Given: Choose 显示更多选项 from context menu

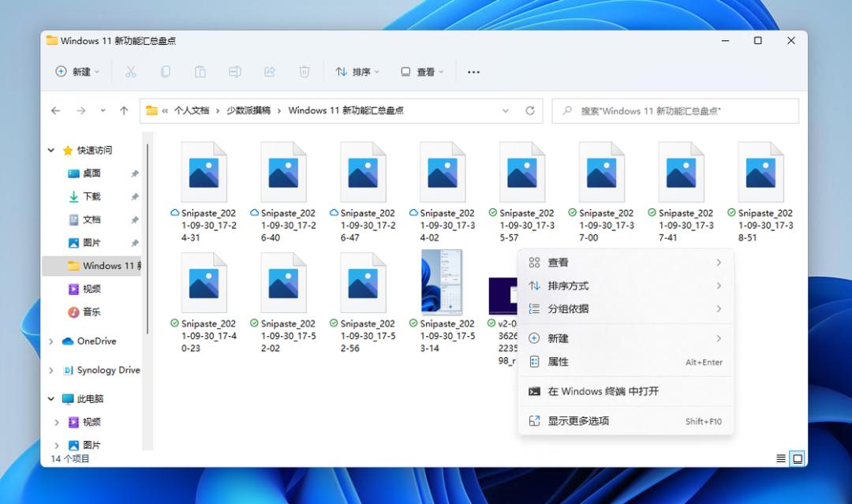Looking at the screenshot, I should pos(578,421).
